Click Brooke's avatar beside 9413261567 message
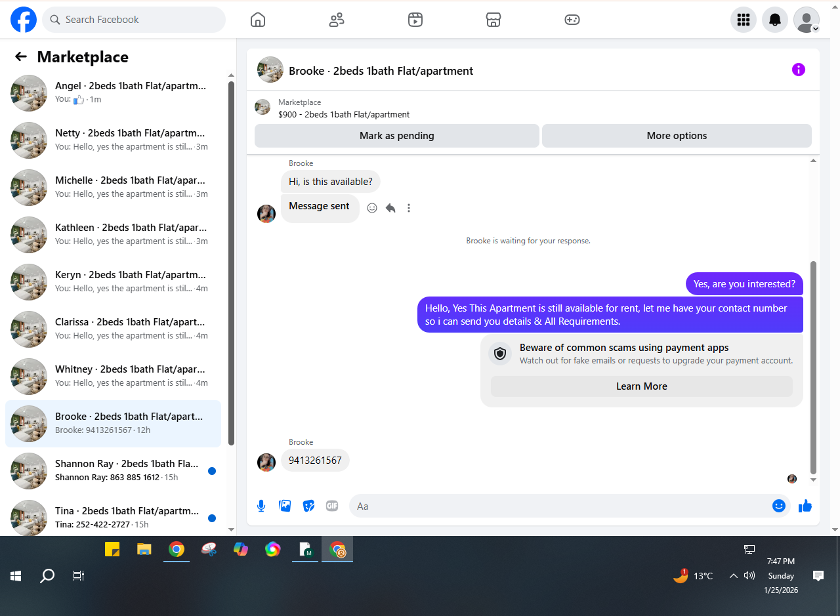The height and width of the screenshot is (616, 840). 266,462
